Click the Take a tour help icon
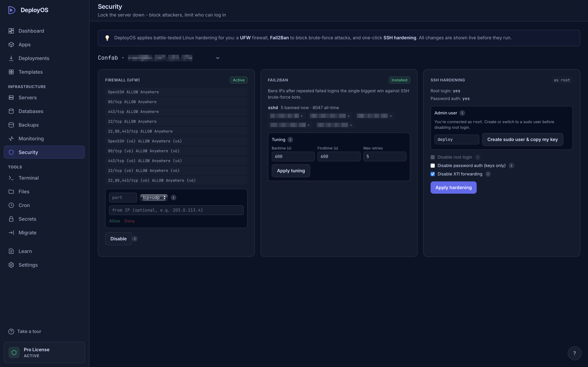Image resolution: width=588 pixels, height=367 pixels. [x=11, y=331]
